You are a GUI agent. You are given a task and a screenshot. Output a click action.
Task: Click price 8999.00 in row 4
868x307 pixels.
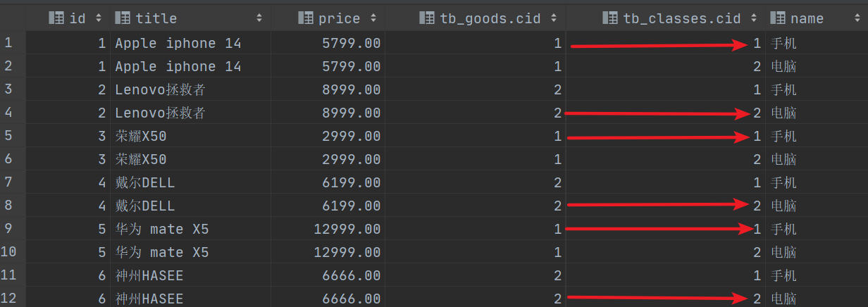click(352, 113)
